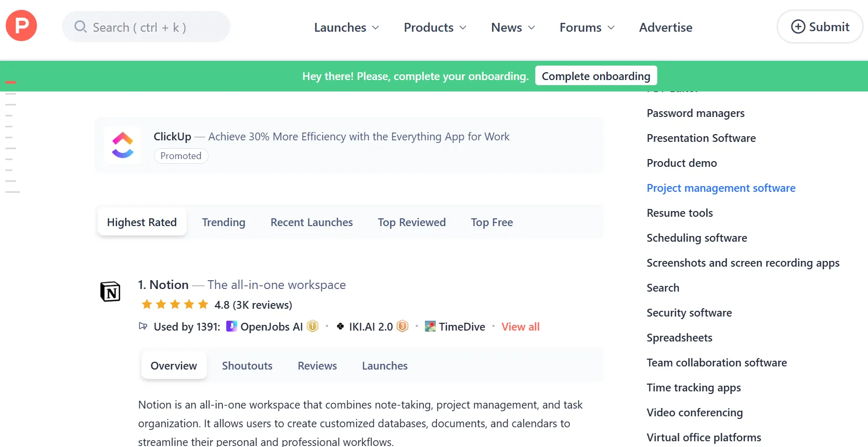Open the Product Hunt logo home

(x=21, y=25)
